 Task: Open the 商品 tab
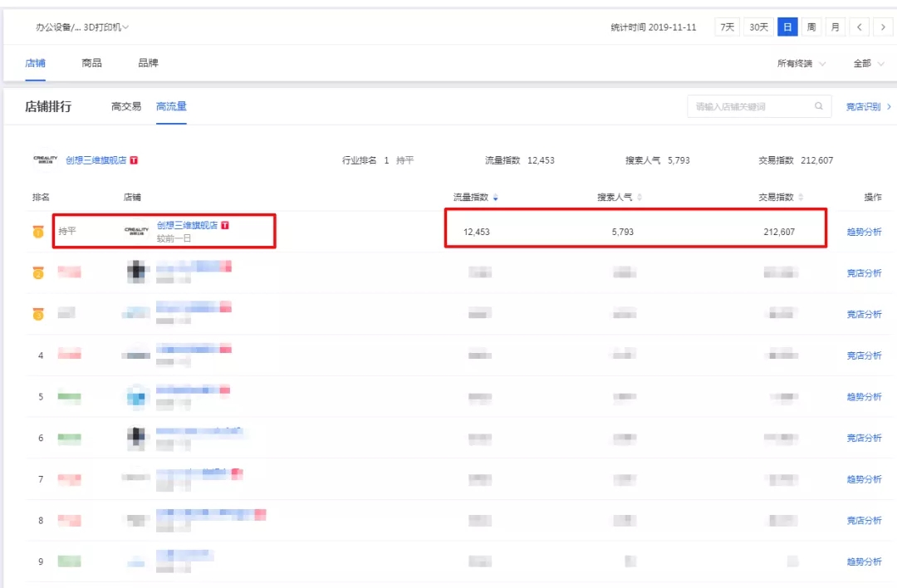tap(91, 63)
